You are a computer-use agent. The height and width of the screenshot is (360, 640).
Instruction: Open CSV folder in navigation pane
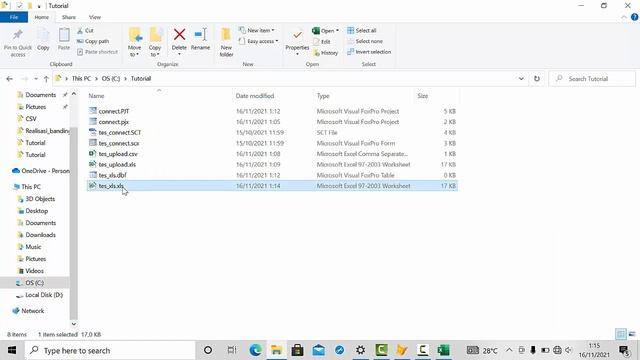click(31, 119)
